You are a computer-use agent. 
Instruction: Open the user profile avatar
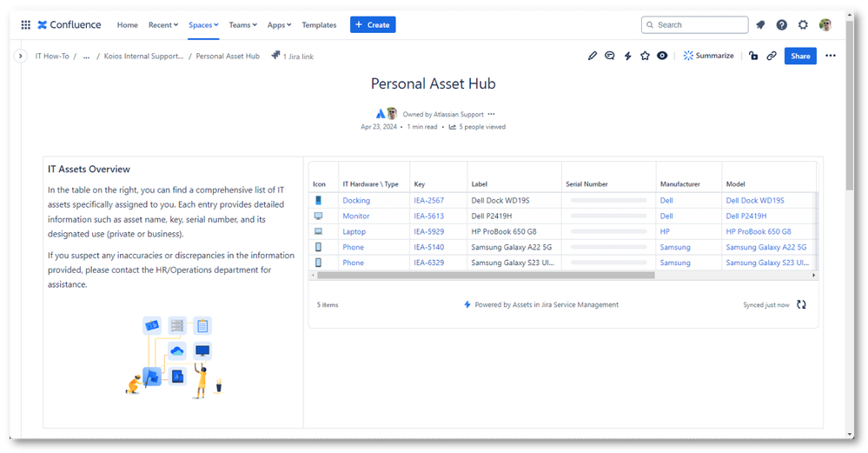825,25
